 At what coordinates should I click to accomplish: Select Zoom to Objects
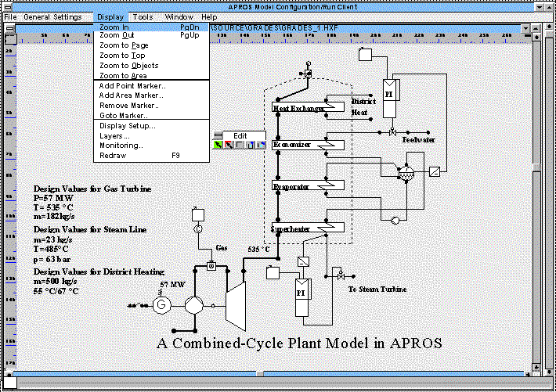pos(151,66)
